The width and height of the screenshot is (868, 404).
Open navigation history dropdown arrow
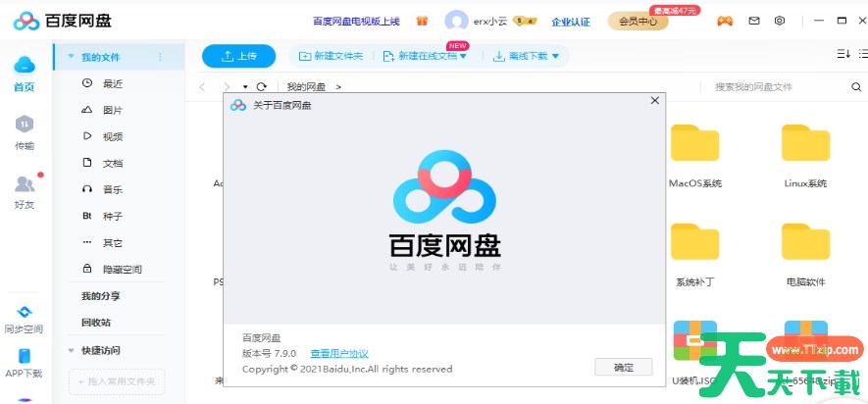tap(245, 87)
